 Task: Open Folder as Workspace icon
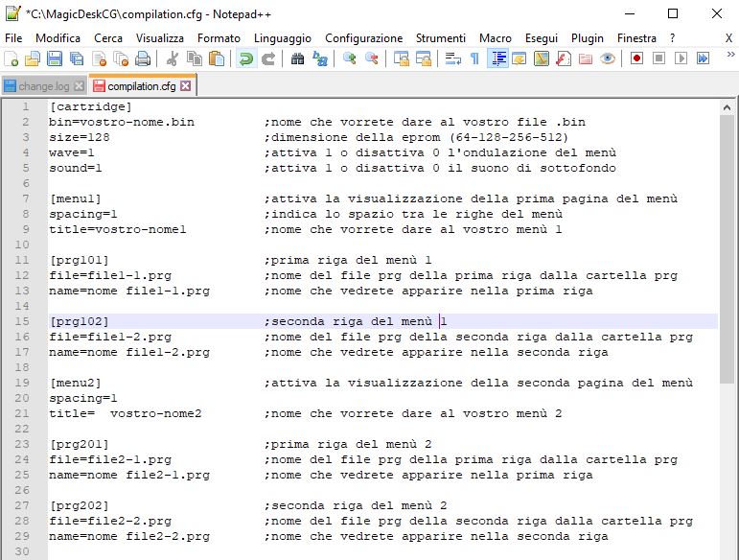point(586,58)
